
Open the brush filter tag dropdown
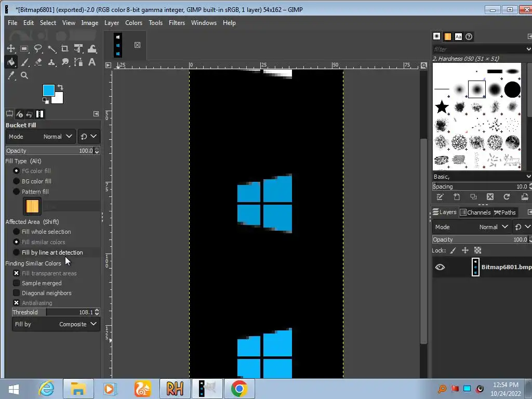click(x=528, y=49)
